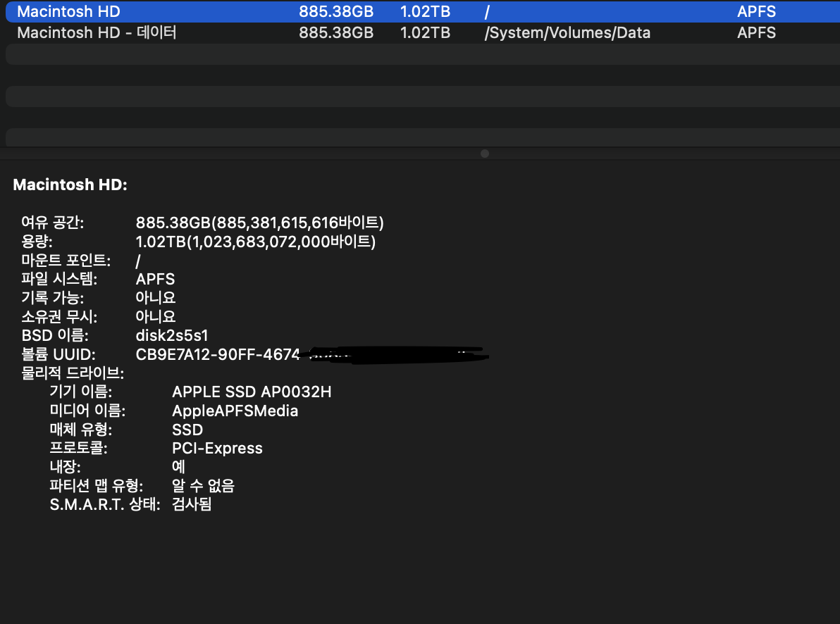840x624 pixels.
Task: Click the /System/Volumes/Data mount point cell
Action: (x=567, y=32)
